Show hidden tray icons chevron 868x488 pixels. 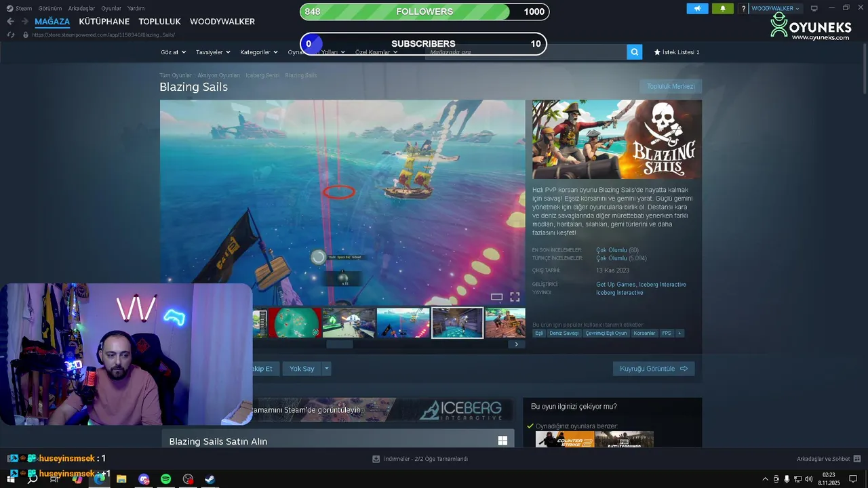tap(766, 479)
